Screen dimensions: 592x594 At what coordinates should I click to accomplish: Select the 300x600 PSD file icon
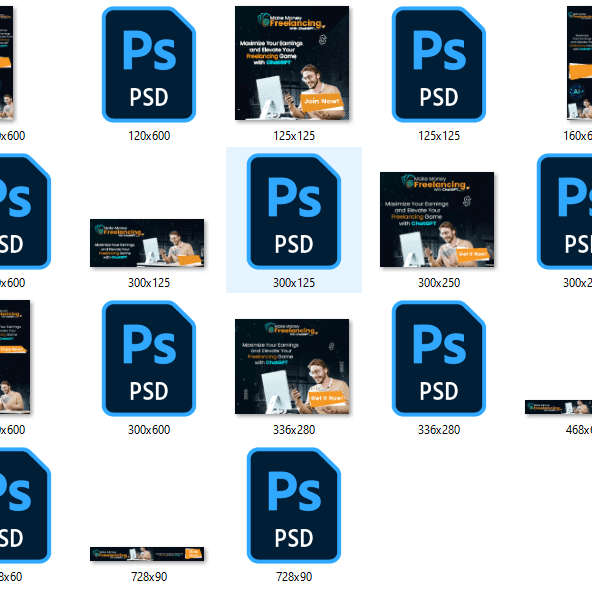149,358
